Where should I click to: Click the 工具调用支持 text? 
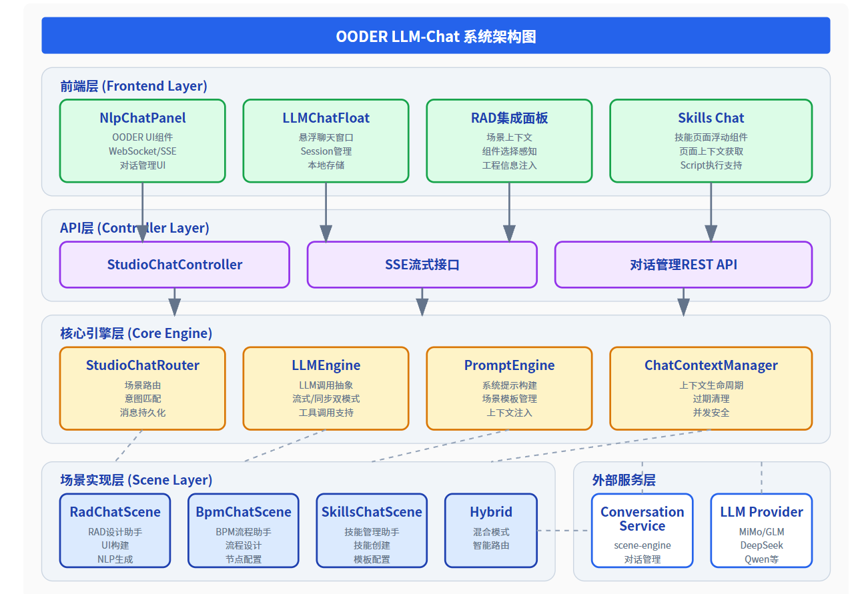(326, 413)
